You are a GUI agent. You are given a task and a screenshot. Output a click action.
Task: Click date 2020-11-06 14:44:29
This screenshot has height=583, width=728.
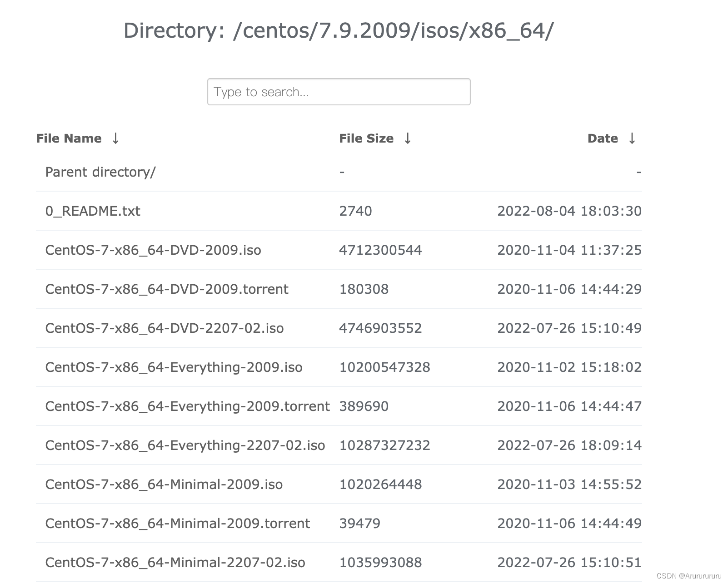tap(569, 289)
